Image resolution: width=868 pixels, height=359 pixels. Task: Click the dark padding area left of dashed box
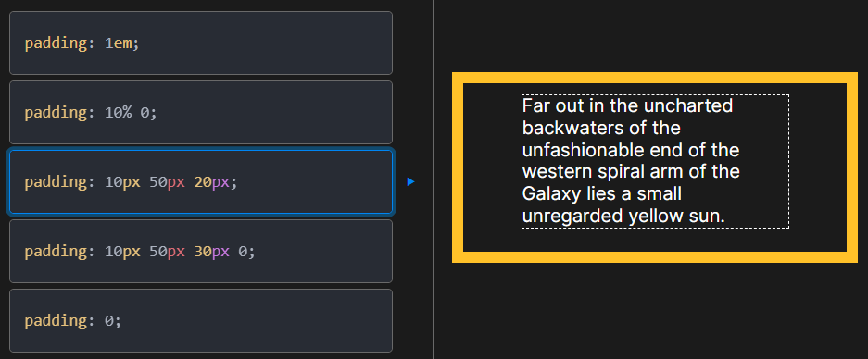(x=492, y=167)
